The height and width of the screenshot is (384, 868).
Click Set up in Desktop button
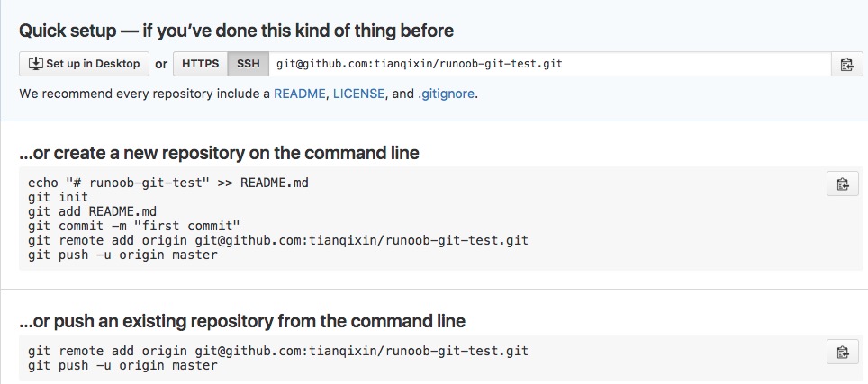tap(84, 64)
